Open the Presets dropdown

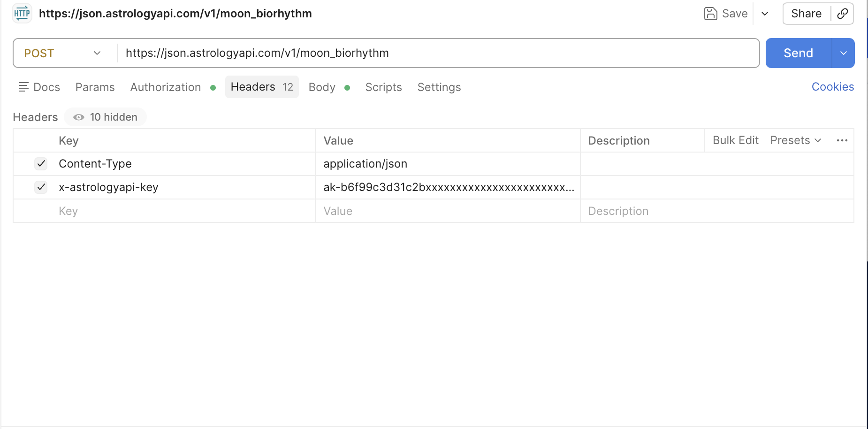795,140
